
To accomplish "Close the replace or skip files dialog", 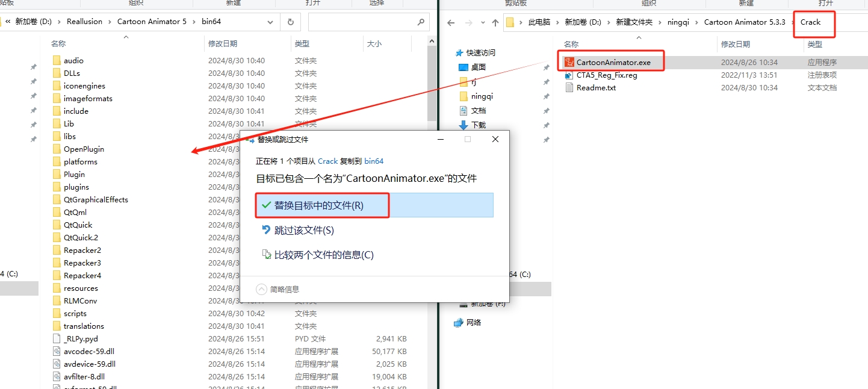I will [x=495, y=139].
